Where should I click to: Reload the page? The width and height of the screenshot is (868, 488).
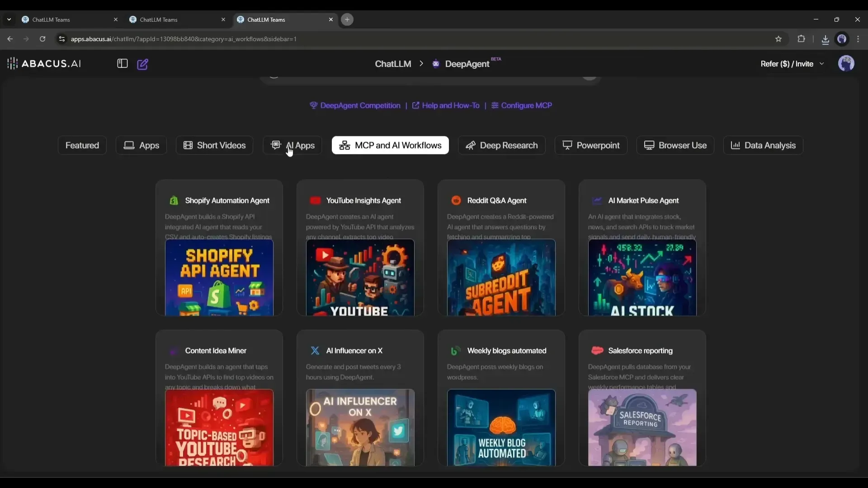pos(42,39)
